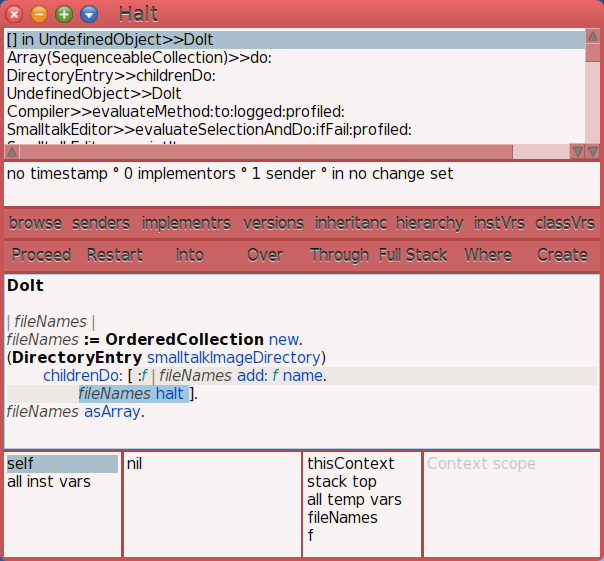Open the senders browser
Screen dimensions: 604x561
pyautogui.click(x=101, y=222)
